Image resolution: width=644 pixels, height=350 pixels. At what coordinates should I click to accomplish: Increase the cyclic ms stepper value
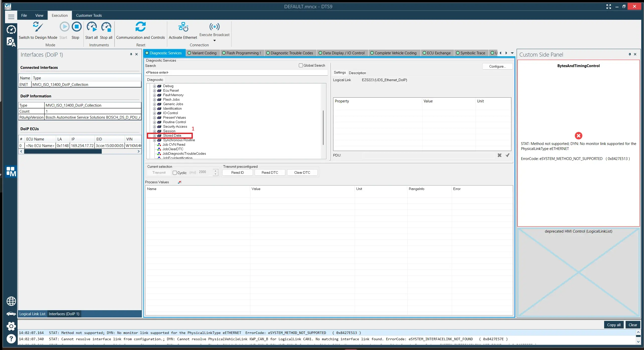[x=215, y=171]
